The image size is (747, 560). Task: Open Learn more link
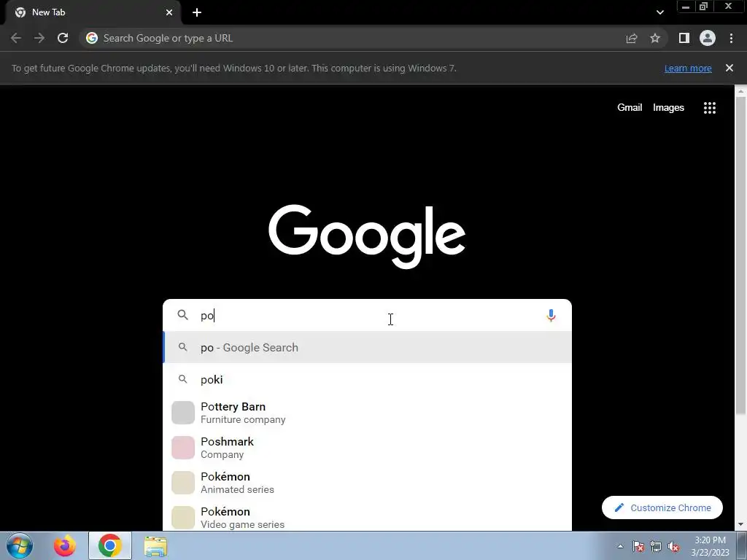[x=688, y=68]
